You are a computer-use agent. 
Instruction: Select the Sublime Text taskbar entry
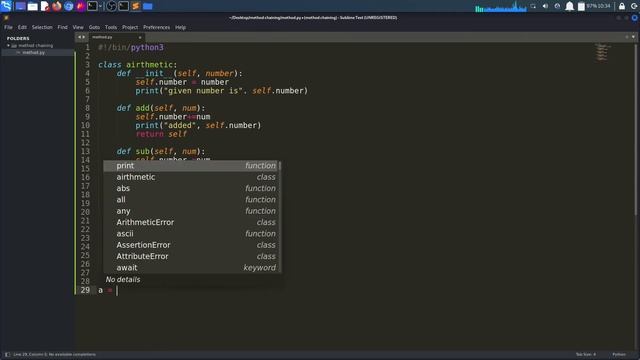click(136, 6)
